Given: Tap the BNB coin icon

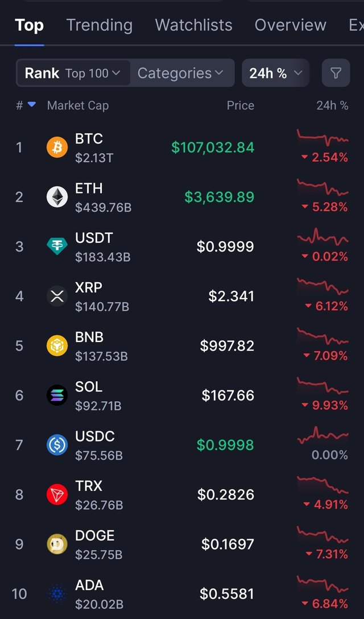Looking at the screenshot, I should coord(57,346).
